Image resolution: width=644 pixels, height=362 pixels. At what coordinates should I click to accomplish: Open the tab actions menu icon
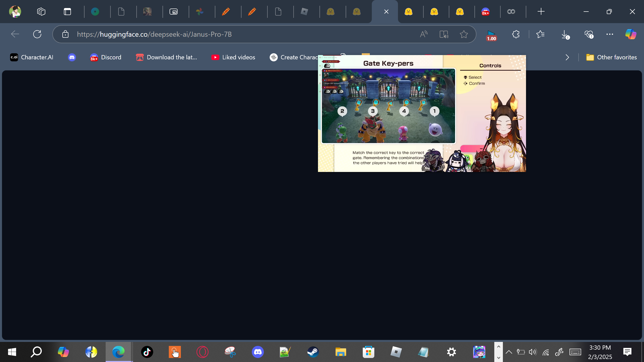(x=67, y=12)
